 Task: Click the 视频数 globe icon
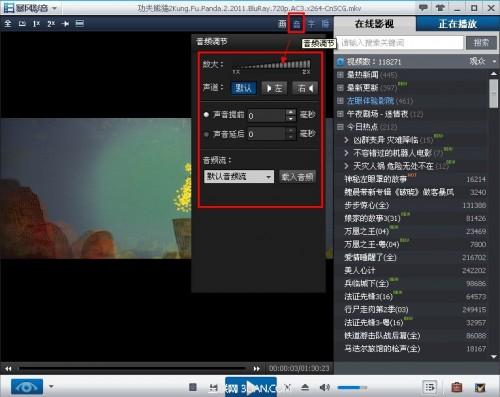coord(340,62)
